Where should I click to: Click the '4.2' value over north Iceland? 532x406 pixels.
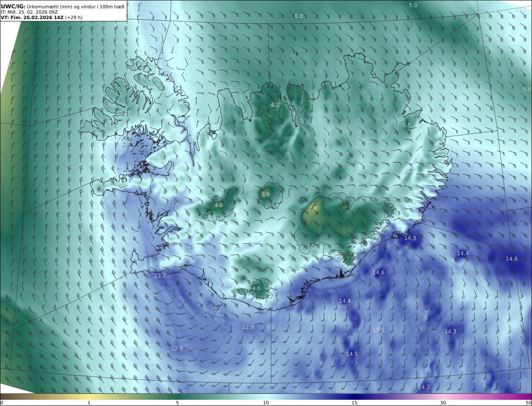(x=275, y=105)
